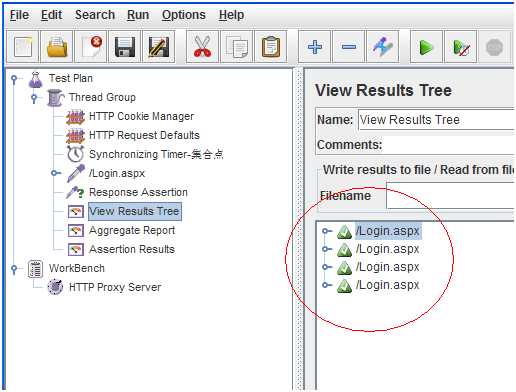The height and width of the screenshot is (392, 516).
Task: Select Response Assertion in the tree
Action: [x=138, y=192]
